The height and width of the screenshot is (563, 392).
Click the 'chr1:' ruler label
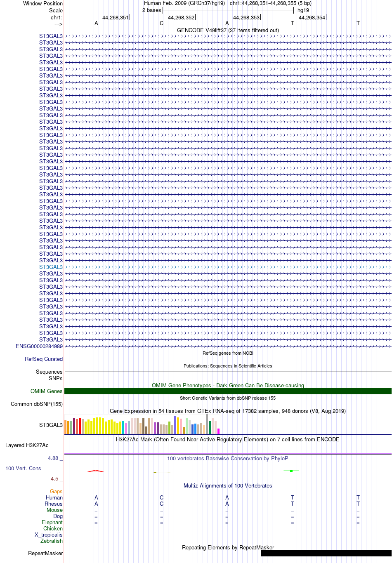tap(57, 17)
